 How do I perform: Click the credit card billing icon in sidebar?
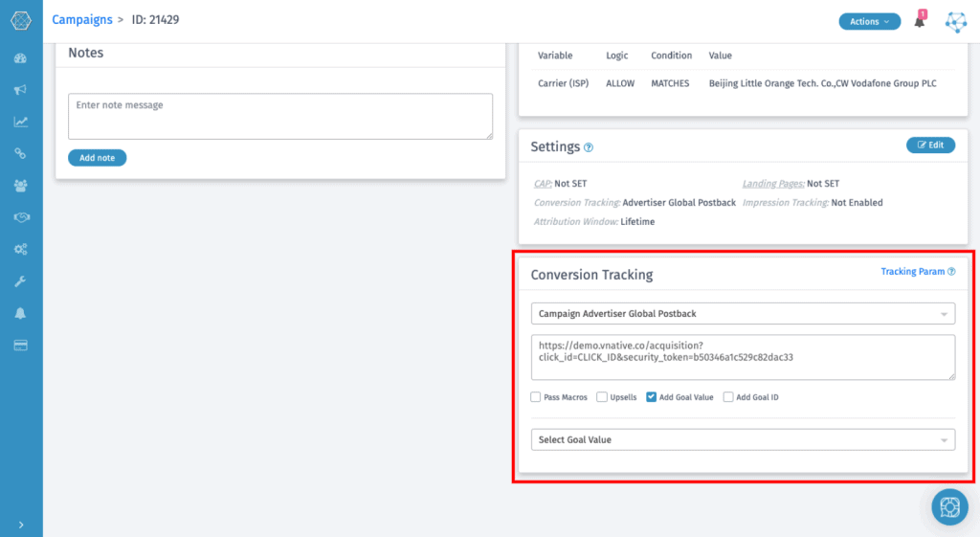[20, 345]
